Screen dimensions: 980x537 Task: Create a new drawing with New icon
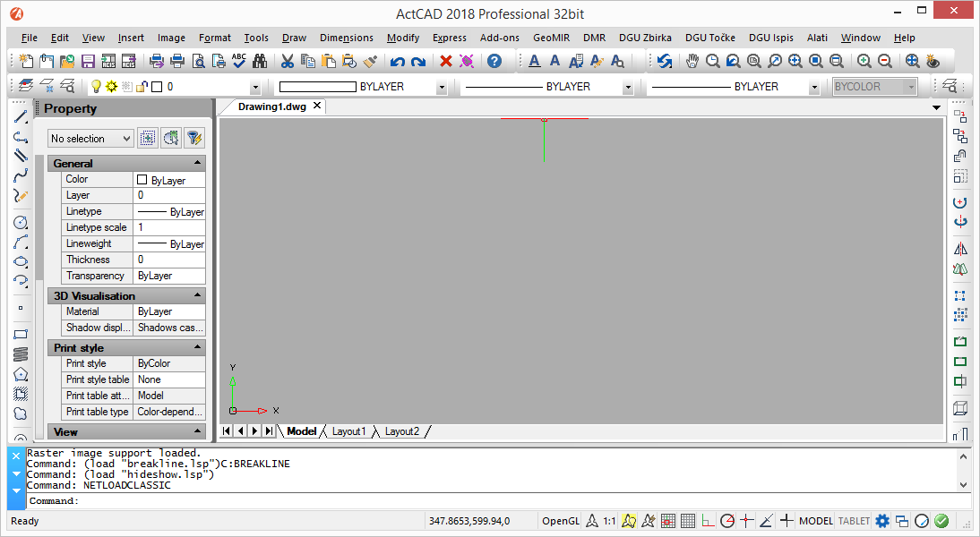click(x=26, y=61)
